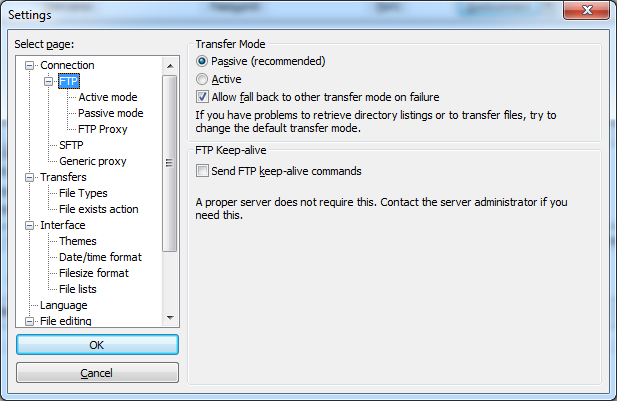Viewport: 617px width, 401px height.
Task: Enable Send FTP keep-alive commands
Action: (x=203, y=171)
